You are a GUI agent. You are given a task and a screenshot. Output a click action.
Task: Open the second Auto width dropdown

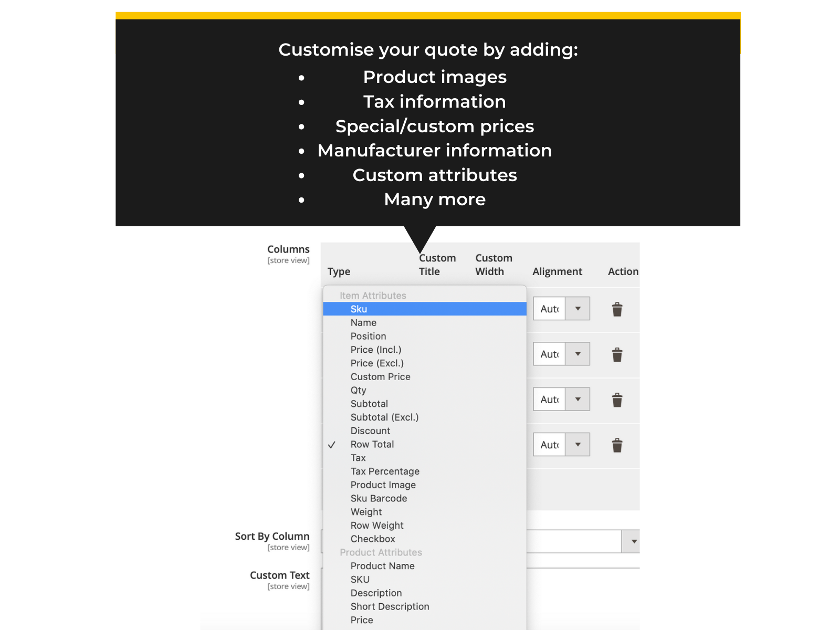pyautogui.click(x=577, y=353)
